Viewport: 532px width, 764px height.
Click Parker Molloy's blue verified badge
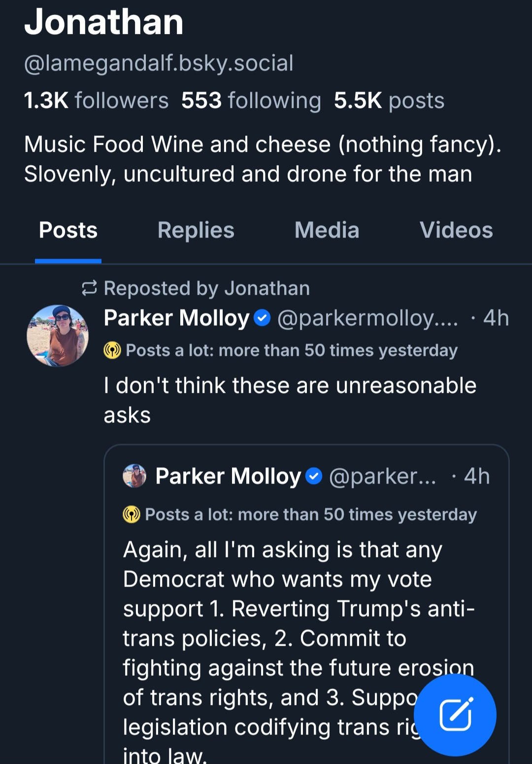click(x=262, y=318)
